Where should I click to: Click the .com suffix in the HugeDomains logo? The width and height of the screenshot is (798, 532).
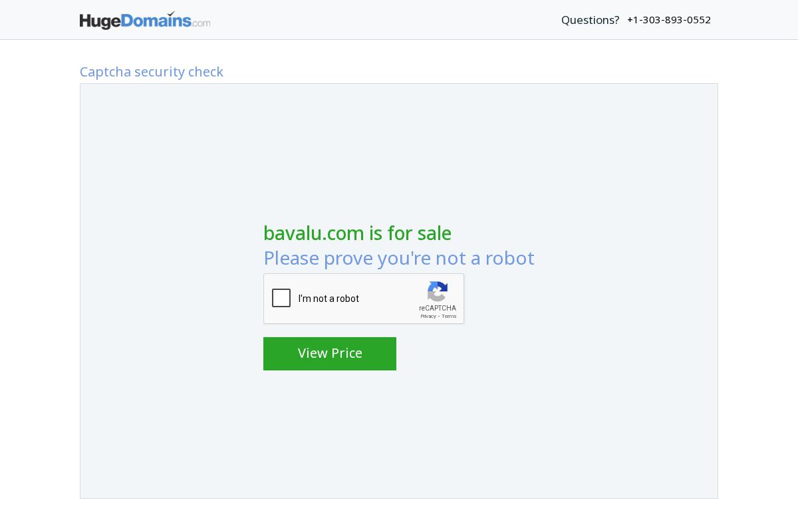click(200, 23)
